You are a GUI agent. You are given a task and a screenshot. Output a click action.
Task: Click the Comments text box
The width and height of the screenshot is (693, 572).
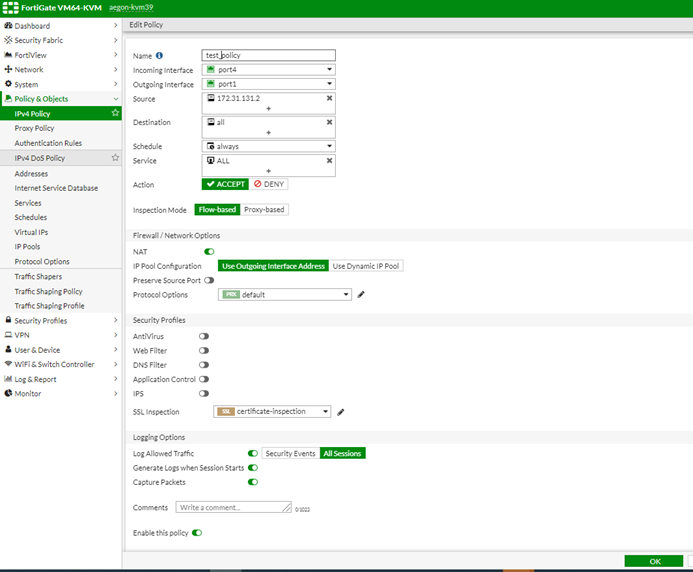coord(234,507)
